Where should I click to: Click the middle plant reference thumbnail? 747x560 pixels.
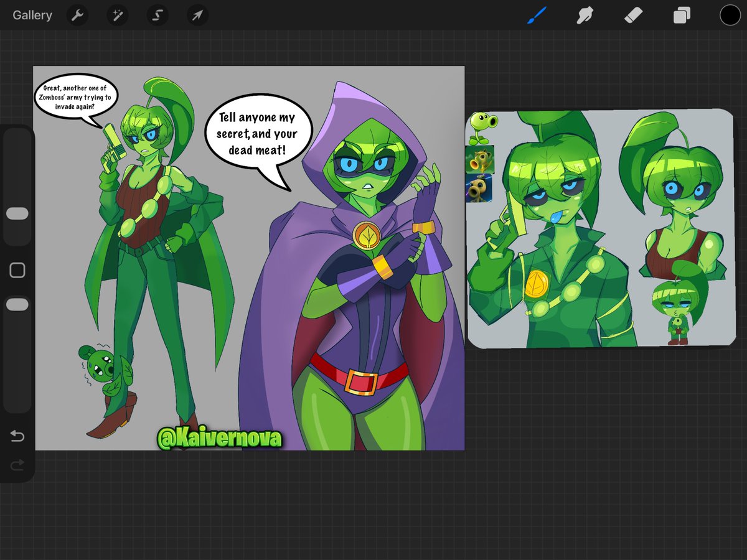point(480,159)
